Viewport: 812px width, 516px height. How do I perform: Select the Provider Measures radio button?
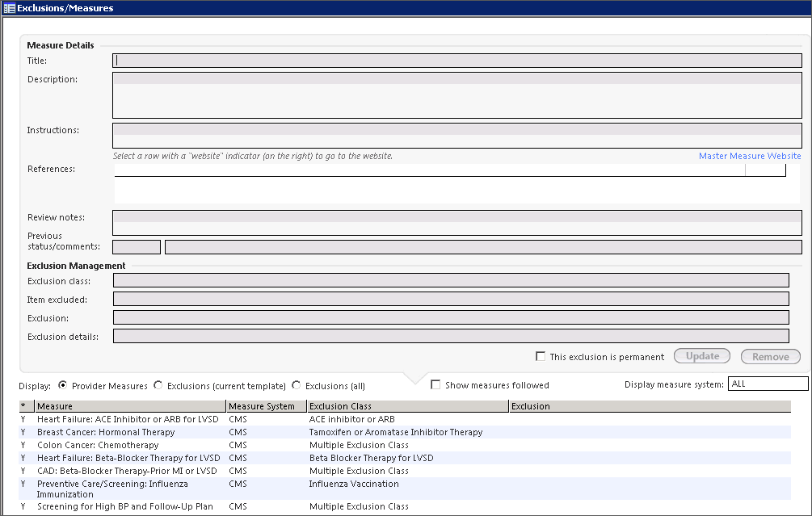[63, 386]
